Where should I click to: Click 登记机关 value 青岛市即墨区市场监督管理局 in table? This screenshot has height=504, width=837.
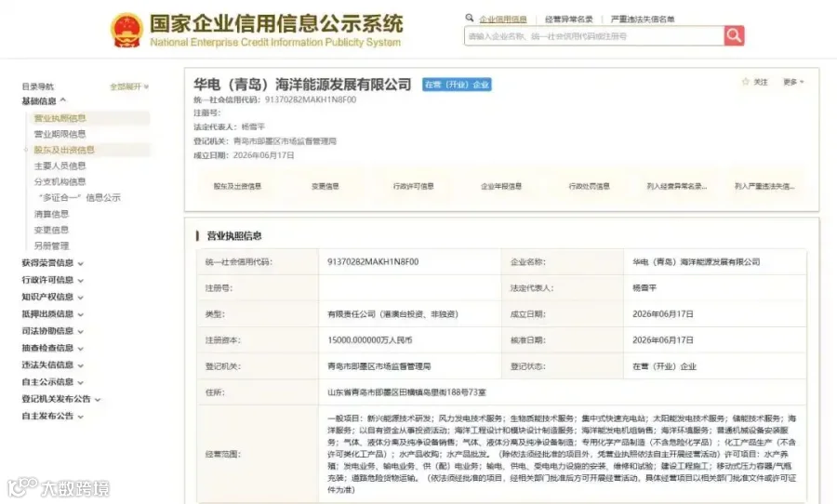(379, 366)
